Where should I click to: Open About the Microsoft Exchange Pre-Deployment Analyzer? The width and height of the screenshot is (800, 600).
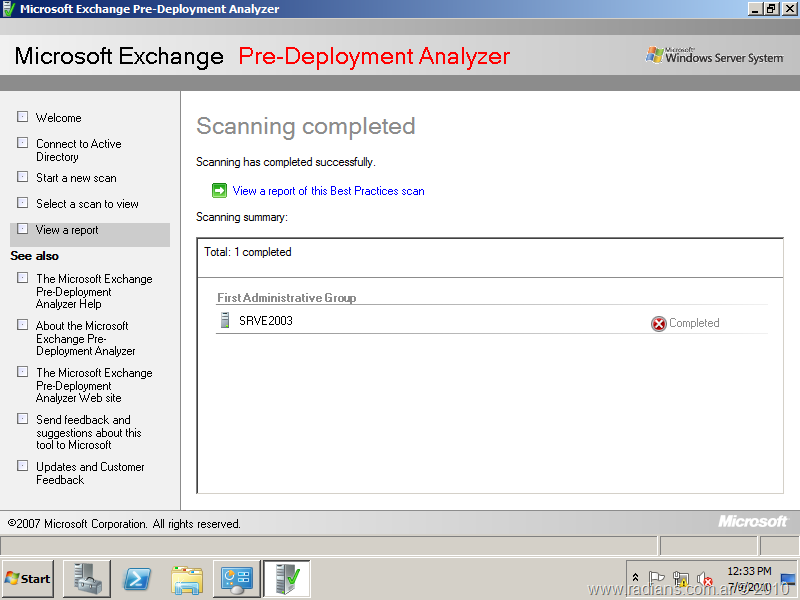(85, 338)
